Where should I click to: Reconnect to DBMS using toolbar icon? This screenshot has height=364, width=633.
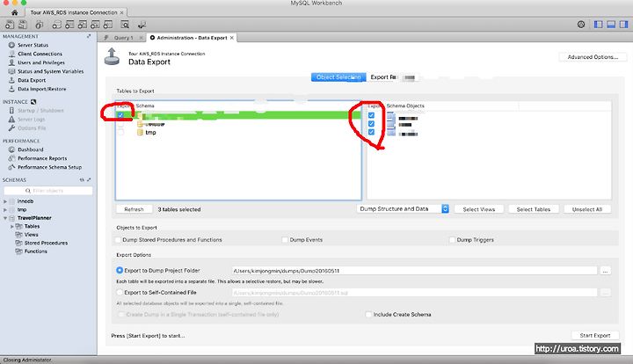(x=142, y=25)
